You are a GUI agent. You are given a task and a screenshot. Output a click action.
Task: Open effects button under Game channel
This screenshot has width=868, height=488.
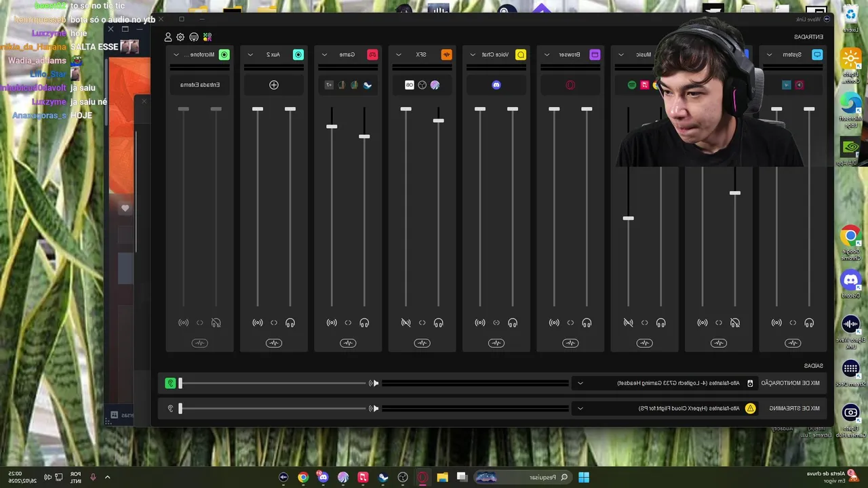pyautogui.click(x=348, y=343)
